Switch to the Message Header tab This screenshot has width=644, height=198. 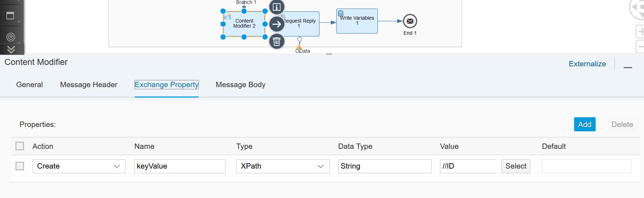click(89, 85)
